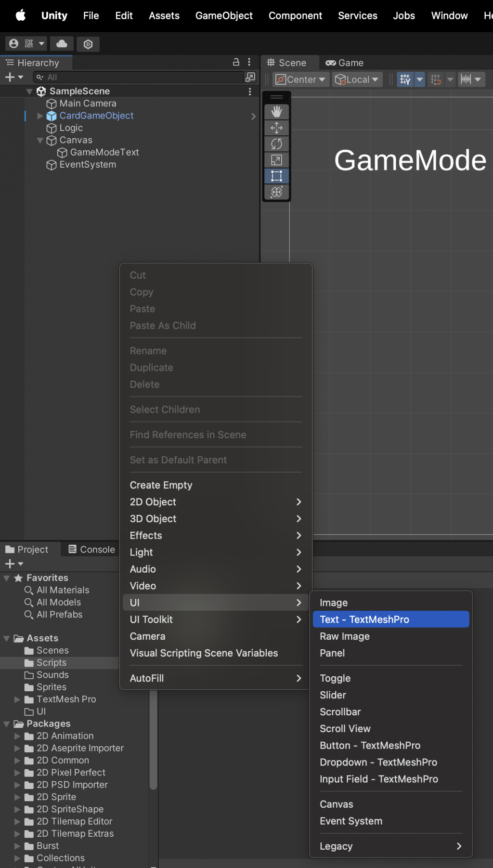Switch to the Game tab
Image resolution: width=493 pixels, height=868 pixels.
coord(345,63)
